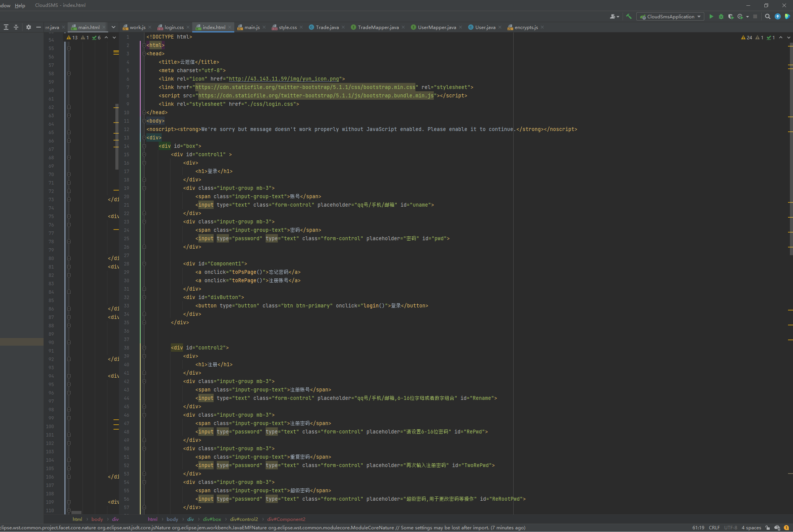Open the yun_icon.png link on line 6
The height and width of the screenshot is (532, 793).
[284, 79]
